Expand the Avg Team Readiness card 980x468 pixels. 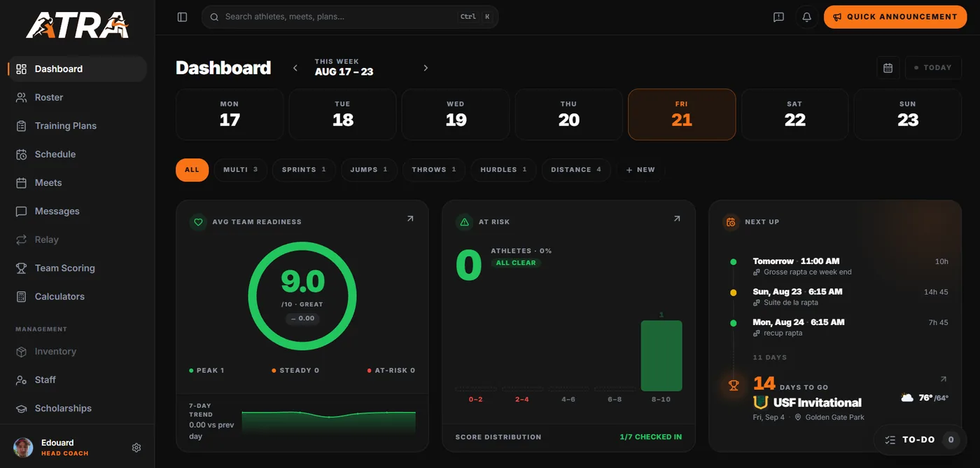click(x=410, y=219)
